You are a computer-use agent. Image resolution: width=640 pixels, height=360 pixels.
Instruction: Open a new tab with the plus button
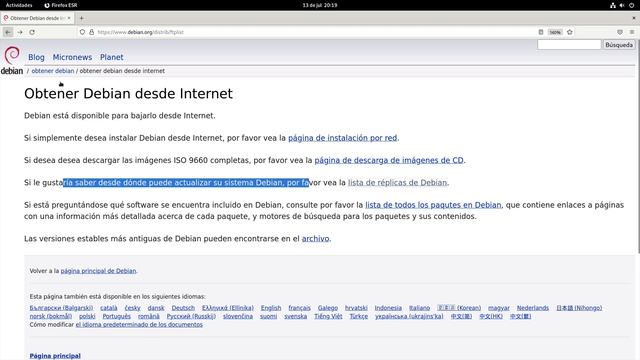point(82,18)
